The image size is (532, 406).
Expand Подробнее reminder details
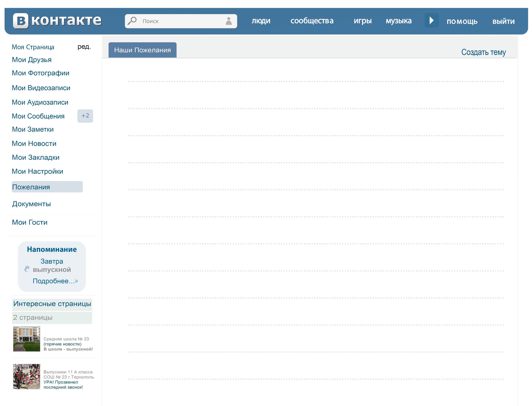[x=55, y=281]
